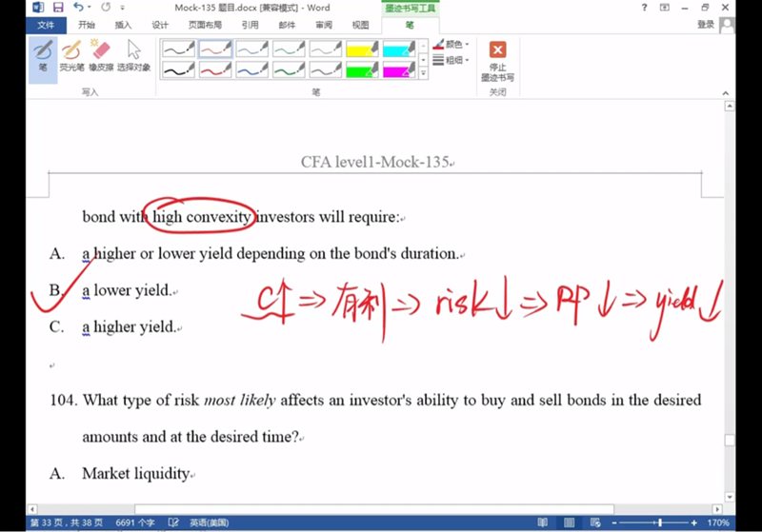Open word count from 6691 个字
This screenshot has height=532, width=762.
135,522
